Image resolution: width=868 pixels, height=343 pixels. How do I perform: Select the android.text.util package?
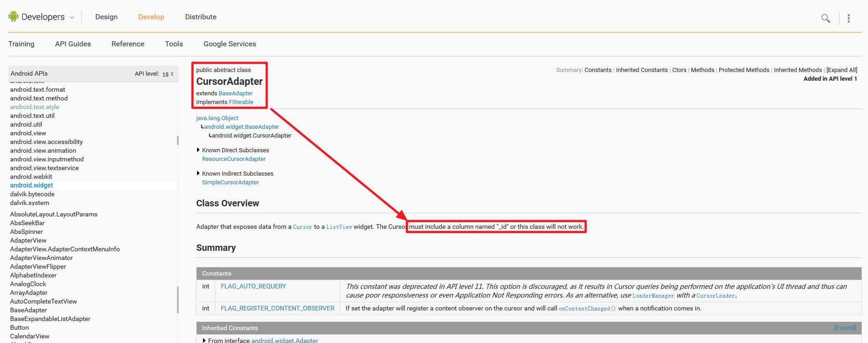pyautogui.click(x=32, y=116)
